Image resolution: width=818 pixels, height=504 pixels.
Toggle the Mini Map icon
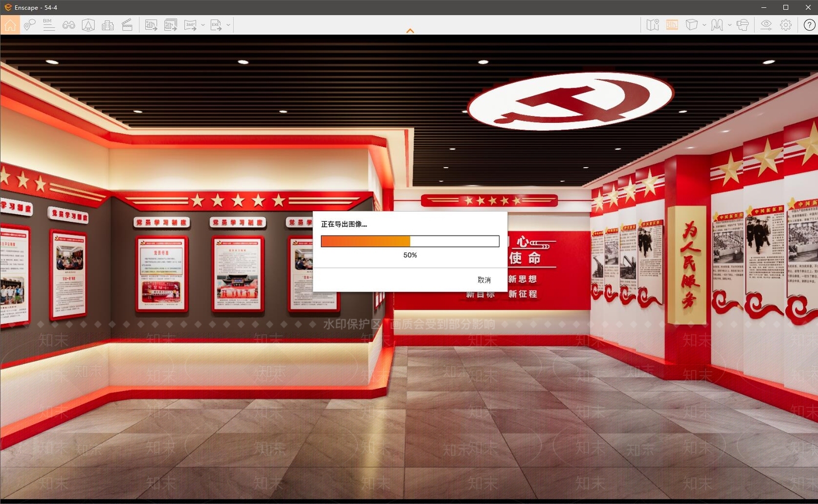pyautogui.click(x=653, y=25)
